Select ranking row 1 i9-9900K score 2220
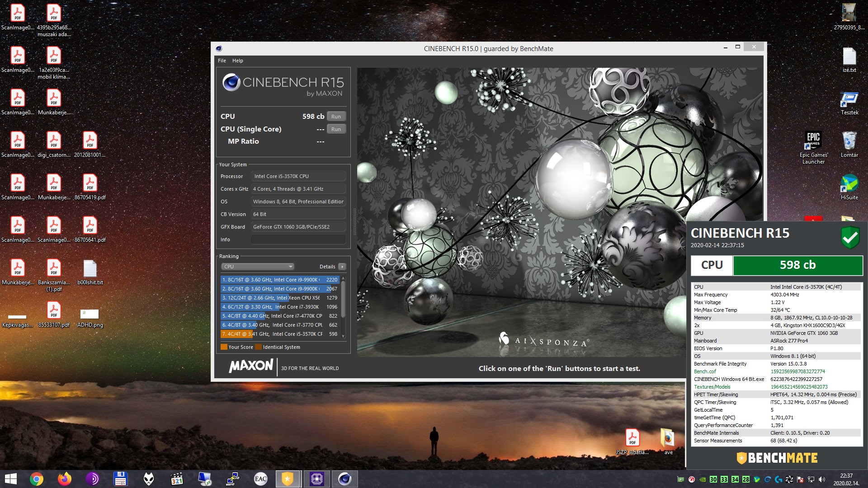 click(280, 280)
